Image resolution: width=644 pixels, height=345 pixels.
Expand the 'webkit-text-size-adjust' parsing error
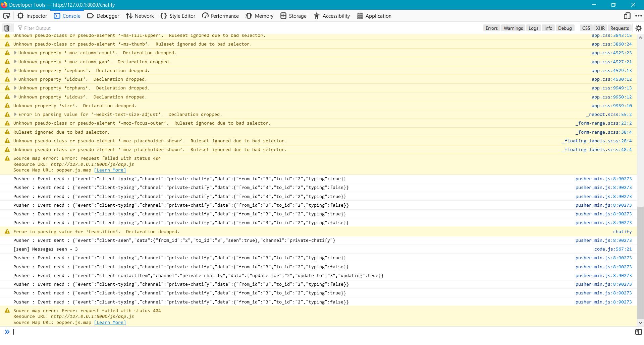point(15,114)
